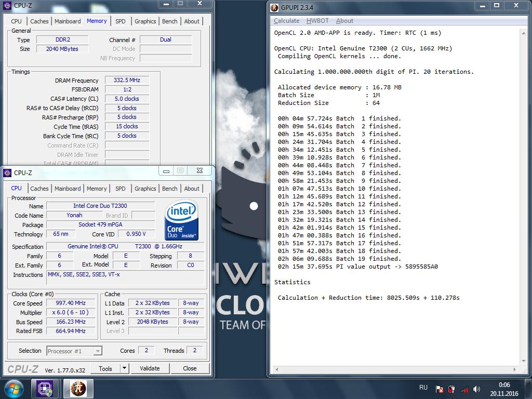Click Core VID value 0.950 V
Image resolution: width=532 pixels, height=399 pixels.
[x=136, y=234]
